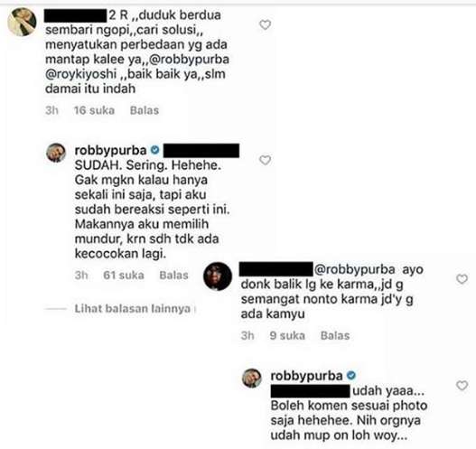Click Balas next to 61 suka
The image size is (476, 449).
(174, 275)
